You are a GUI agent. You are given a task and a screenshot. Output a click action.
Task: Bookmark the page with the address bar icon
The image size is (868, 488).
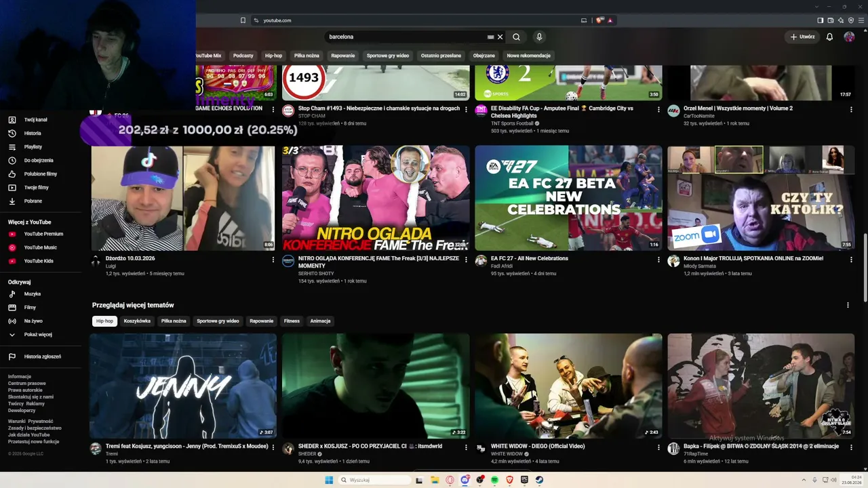243,20
